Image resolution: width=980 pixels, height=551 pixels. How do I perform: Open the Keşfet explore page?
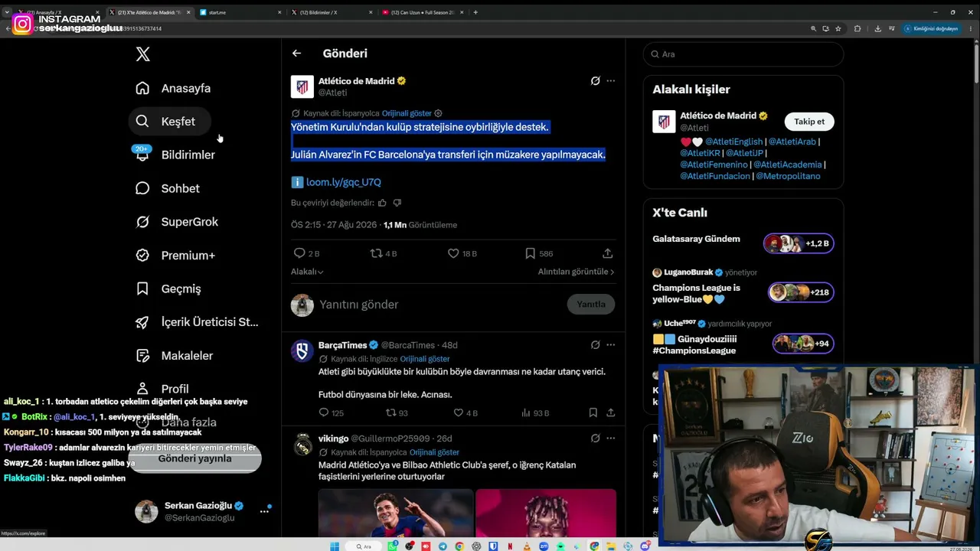click(169, 122)
